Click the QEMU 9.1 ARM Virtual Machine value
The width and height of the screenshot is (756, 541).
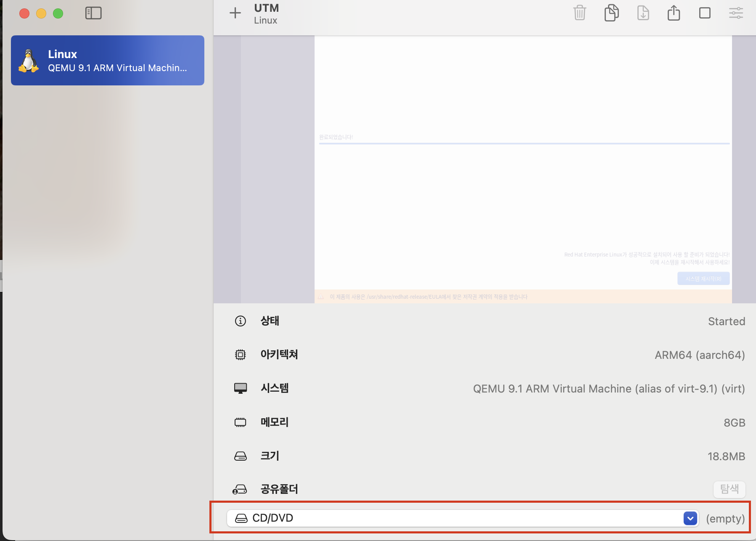pos(609,389)
